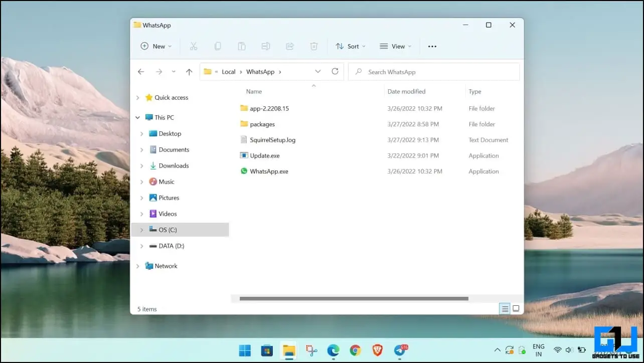Collapse This PC tree node

click(x=138, y=117)
